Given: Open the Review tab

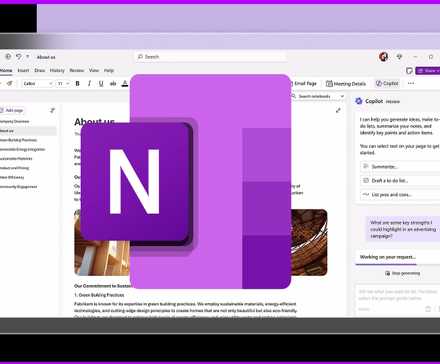Looking at the screenshot, I should pyautogui.click(x=77, y=70).
